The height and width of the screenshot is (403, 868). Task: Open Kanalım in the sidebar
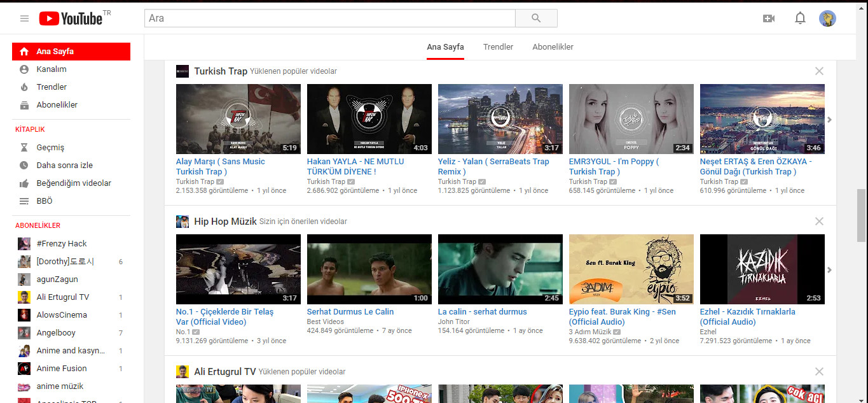pyautogui.click(x=71, y=69)
